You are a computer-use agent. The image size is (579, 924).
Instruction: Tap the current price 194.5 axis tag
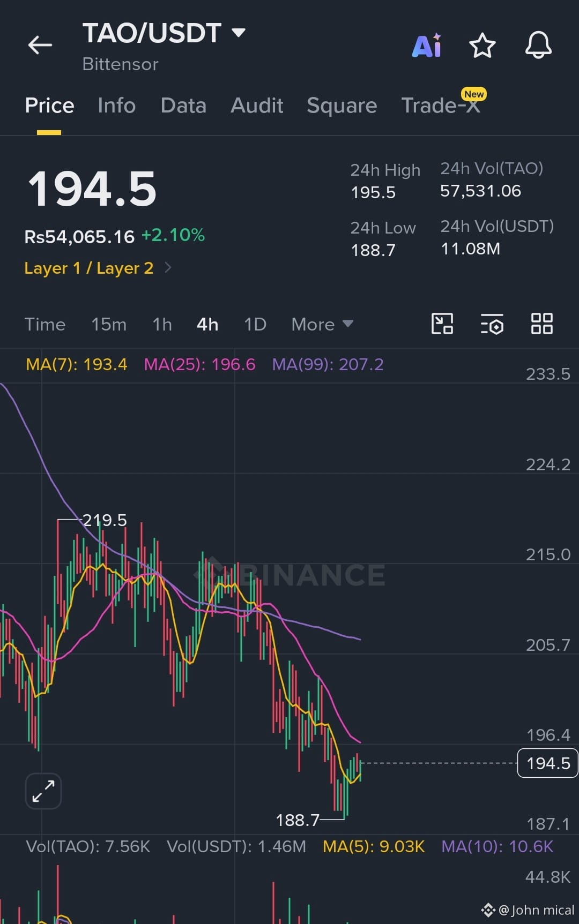548,763
